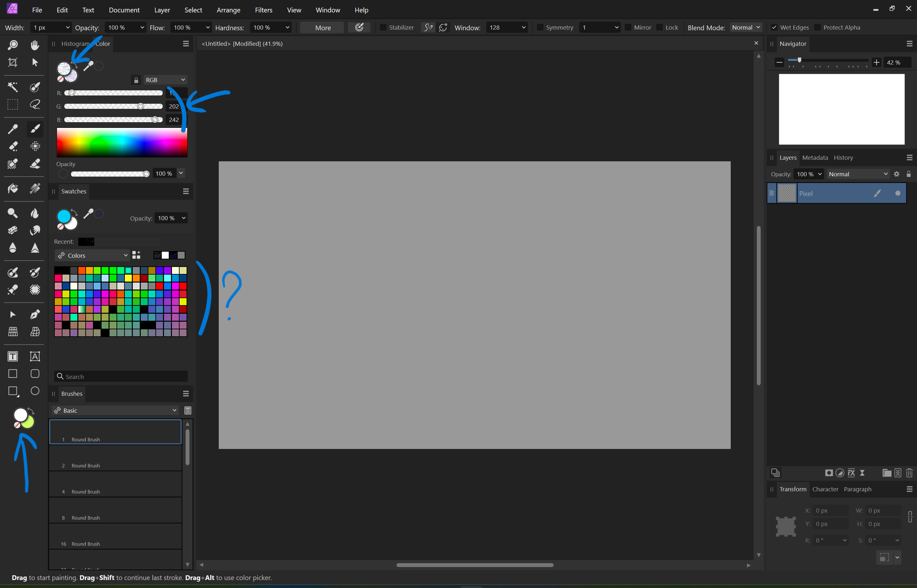Enable the Symmetry checkbox

540,27
